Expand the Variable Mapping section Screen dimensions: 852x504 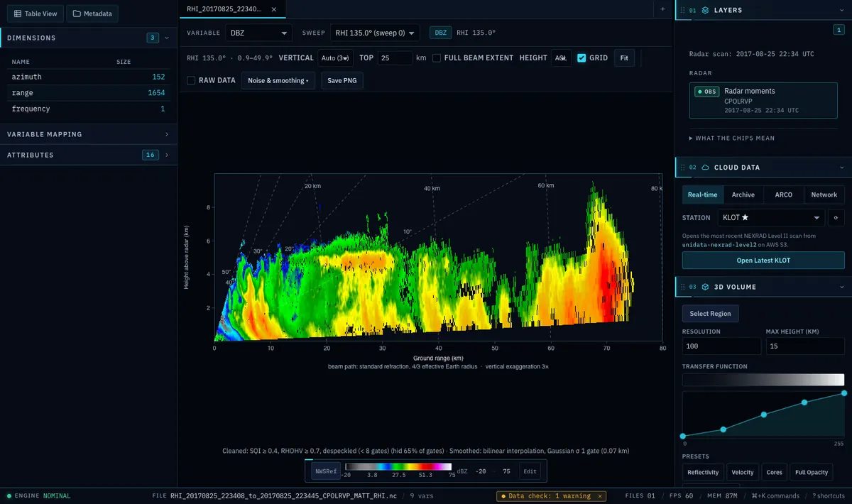[x=89, y=134]
